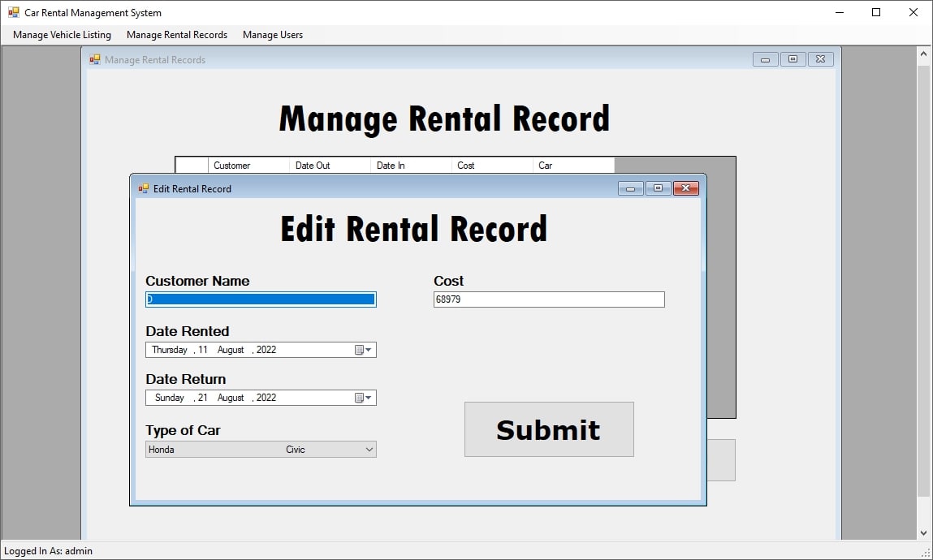933x560 pixels.
Task: Click the main window vertical scrollbar thumb
Action: 923,281
